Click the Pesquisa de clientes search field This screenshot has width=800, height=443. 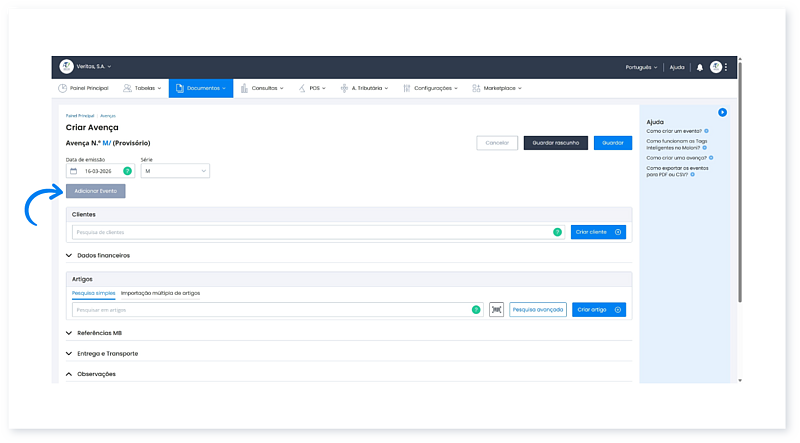[310, 232]
